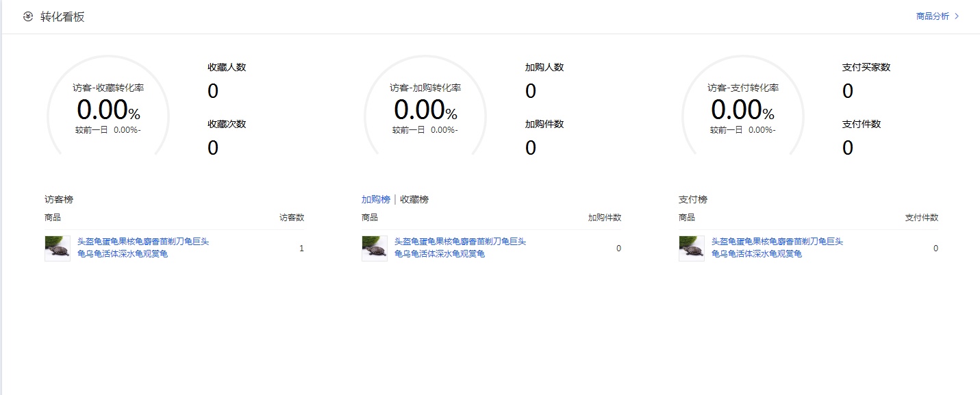Open the product title link under 支付榜
The height and width of the screenshot is (395, 980).
pos(777,248)
